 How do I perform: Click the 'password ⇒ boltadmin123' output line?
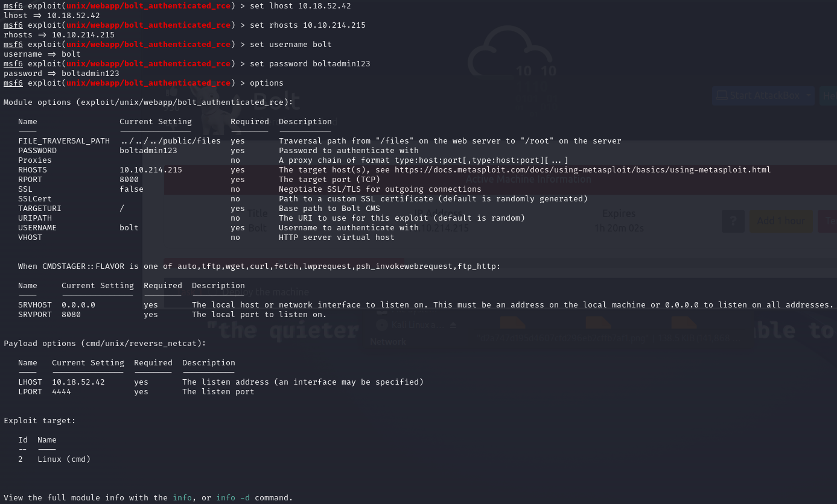coord(62,74)
